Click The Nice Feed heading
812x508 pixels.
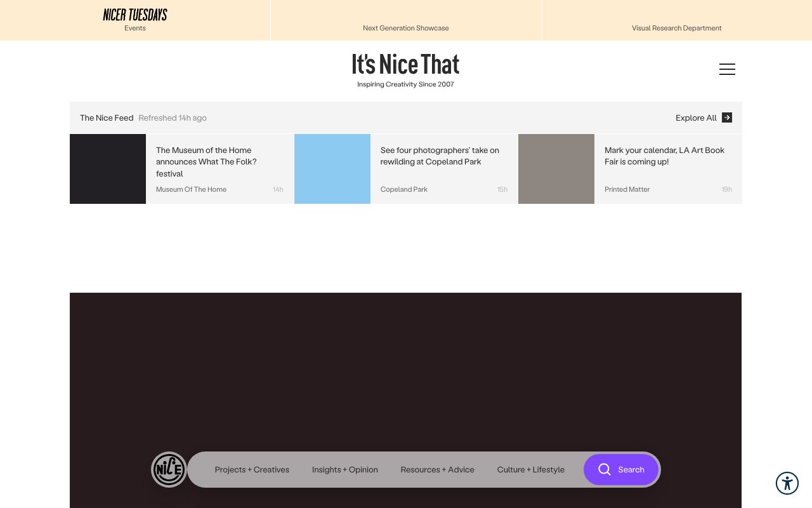click(x=107, y=117)
